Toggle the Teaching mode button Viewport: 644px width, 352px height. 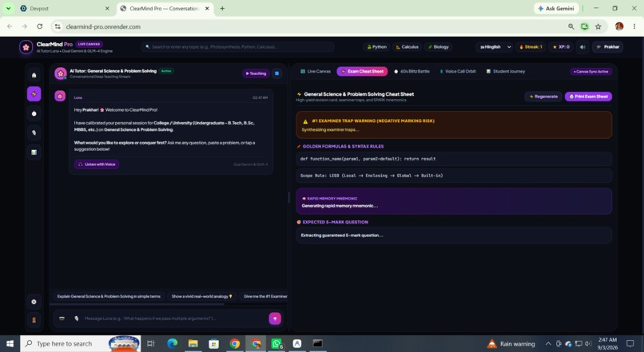tap(256, 73)
